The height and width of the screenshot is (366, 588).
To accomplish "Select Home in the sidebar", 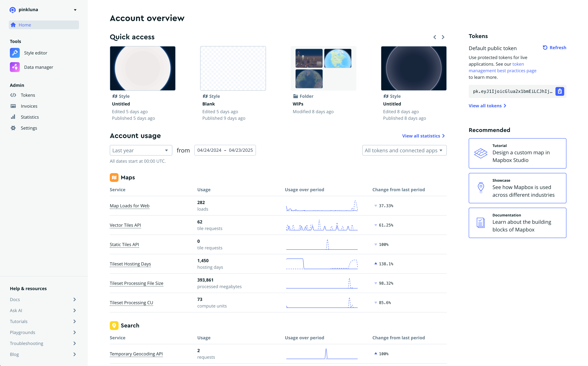I will pyautogui.click(x=44, y=25).
